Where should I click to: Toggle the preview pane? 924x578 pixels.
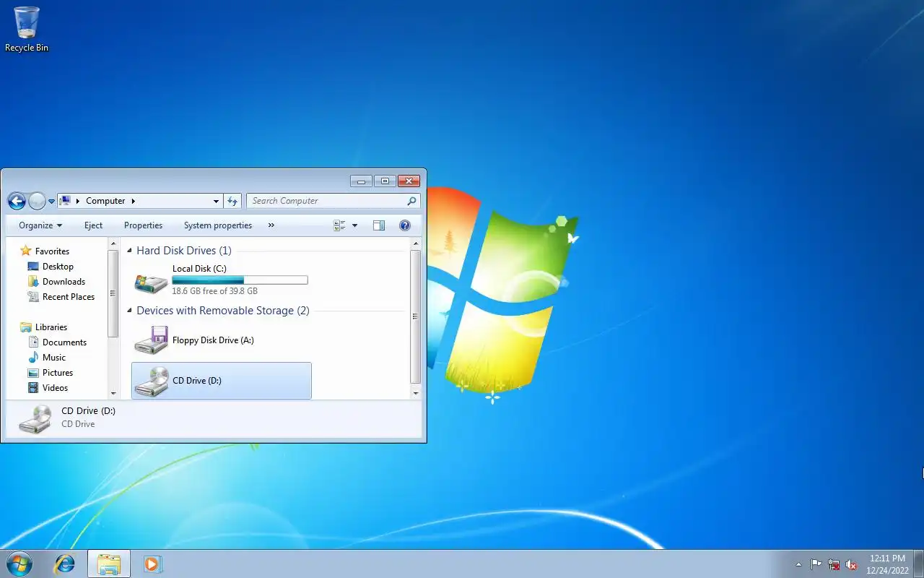(x=379, y=225)
